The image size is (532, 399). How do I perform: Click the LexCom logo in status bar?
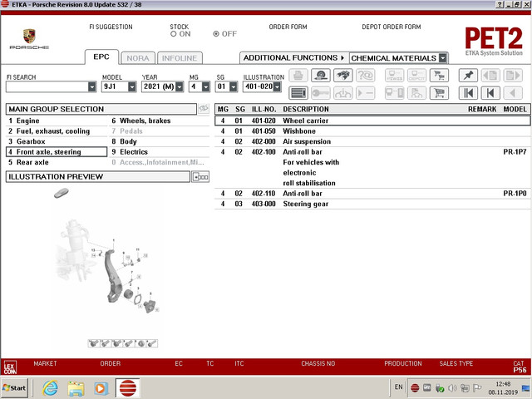click(x=10, y=367)
